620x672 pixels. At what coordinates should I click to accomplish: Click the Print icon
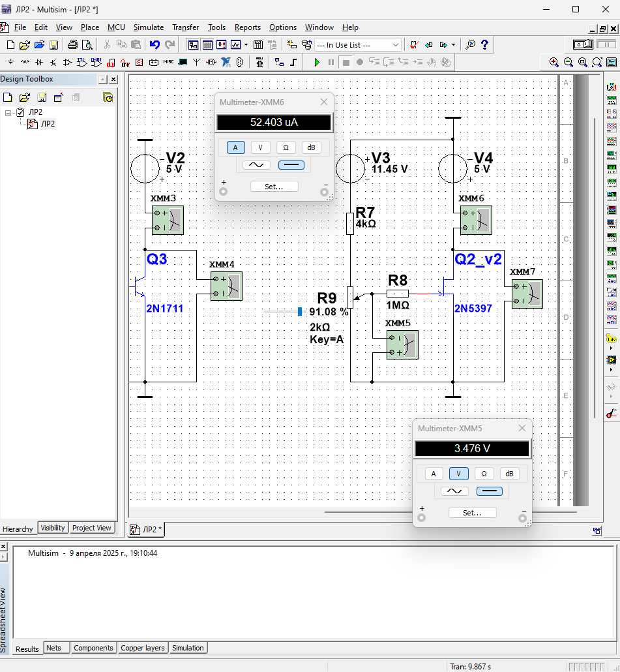click(73, 44)
